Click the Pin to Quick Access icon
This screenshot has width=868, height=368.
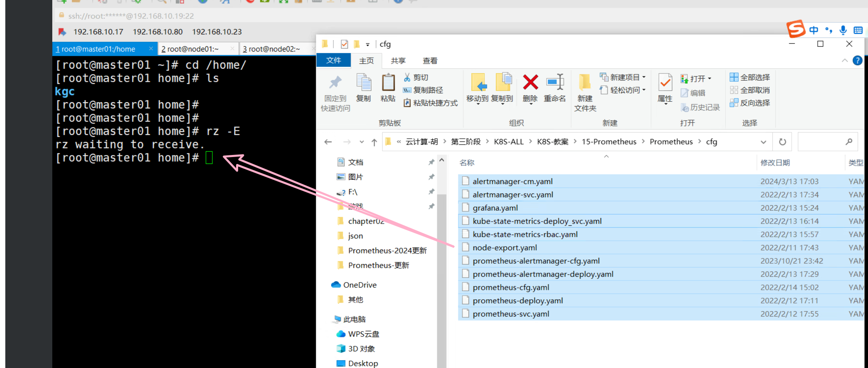tap(335, 83)
